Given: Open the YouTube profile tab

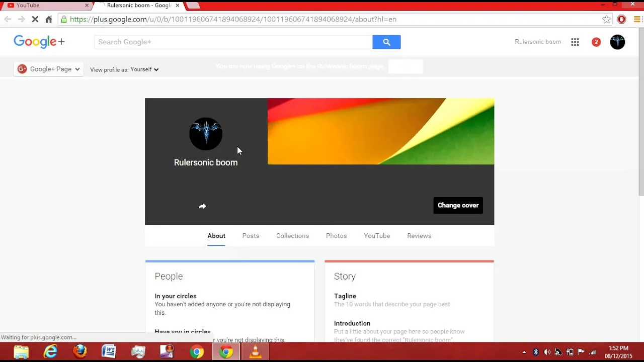Looking at the screenshot, I should (x=377, y=236).
